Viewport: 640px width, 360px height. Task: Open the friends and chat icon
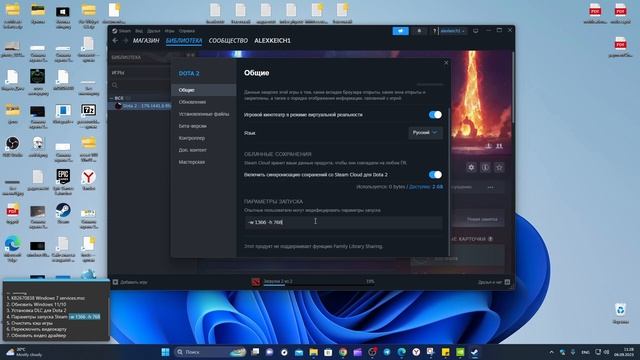507,282
